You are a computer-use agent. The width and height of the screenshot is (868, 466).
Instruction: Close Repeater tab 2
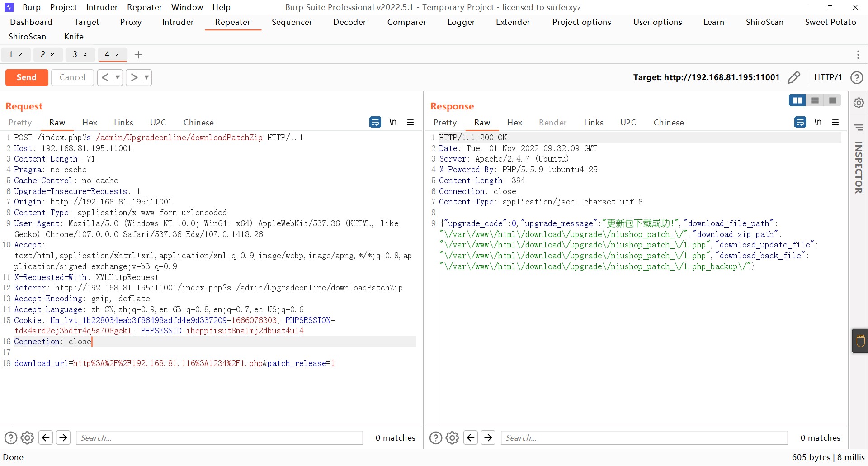click(52, 55)
